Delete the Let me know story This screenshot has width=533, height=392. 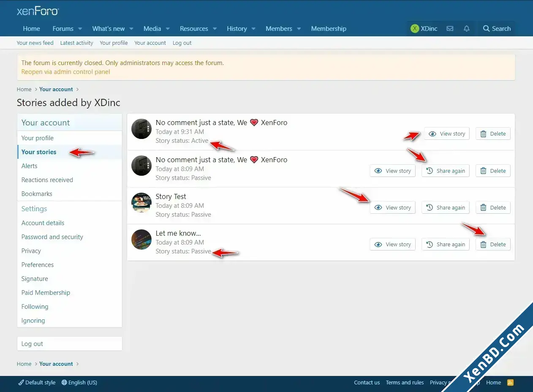click(x=493, y=245)
